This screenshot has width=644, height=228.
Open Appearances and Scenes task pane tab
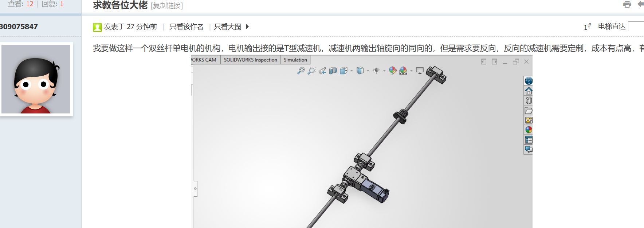point(529,130)
